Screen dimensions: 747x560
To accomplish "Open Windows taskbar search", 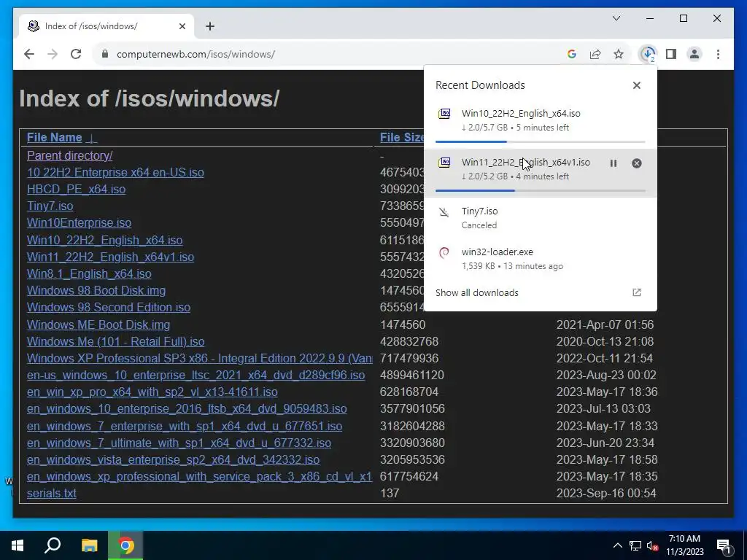I will coord(53,545).
